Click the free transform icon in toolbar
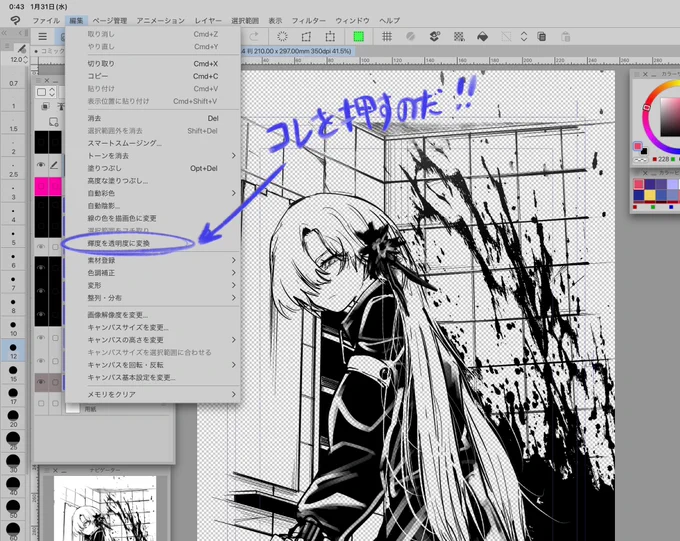Viewport: 680px width, 541px height. tap(306, 36)
